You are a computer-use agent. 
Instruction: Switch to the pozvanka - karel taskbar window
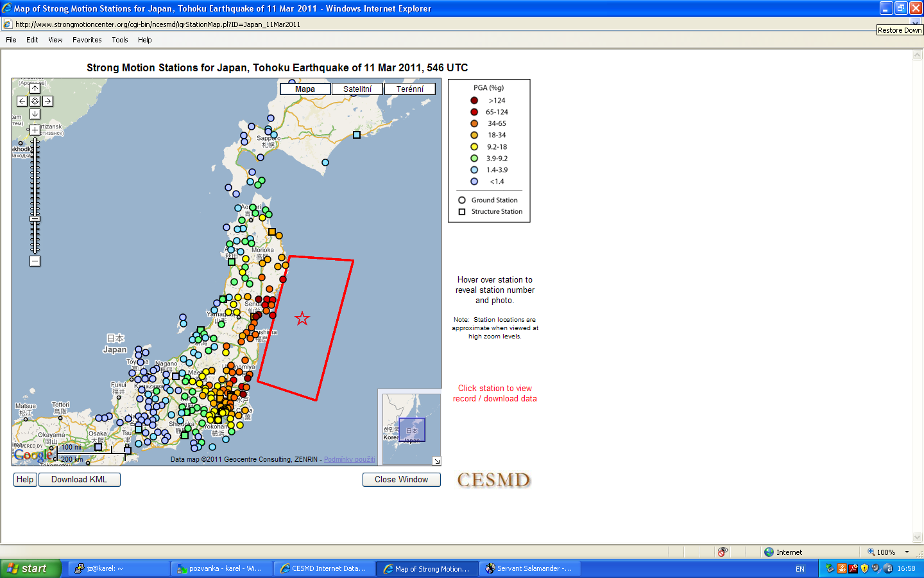pos(221,568)
